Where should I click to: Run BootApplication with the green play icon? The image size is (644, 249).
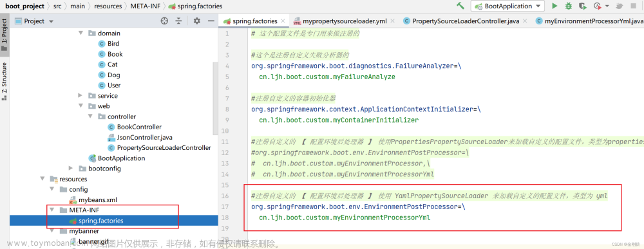point(554,6)
